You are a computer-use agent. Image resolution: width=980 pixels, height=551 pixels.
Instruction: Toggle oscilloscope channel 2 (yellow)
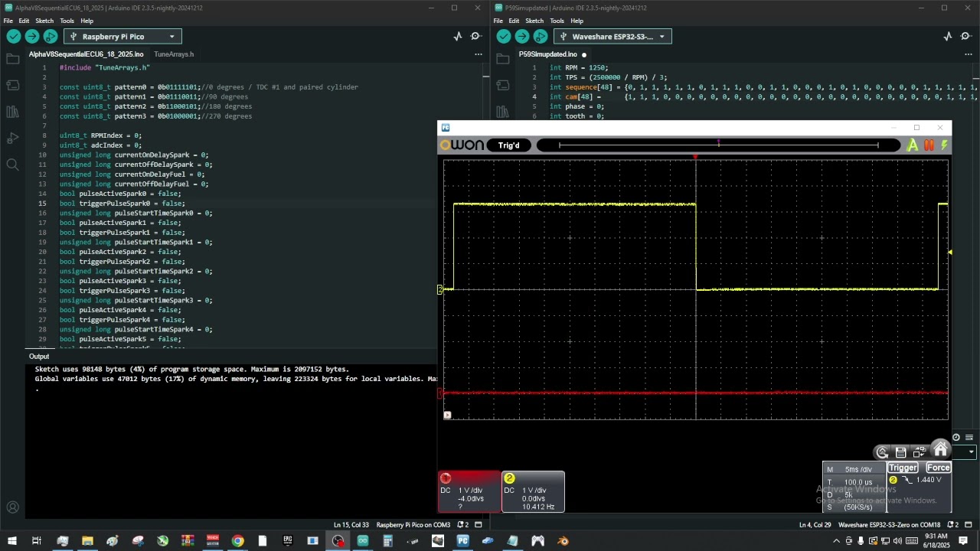[509, 478]
